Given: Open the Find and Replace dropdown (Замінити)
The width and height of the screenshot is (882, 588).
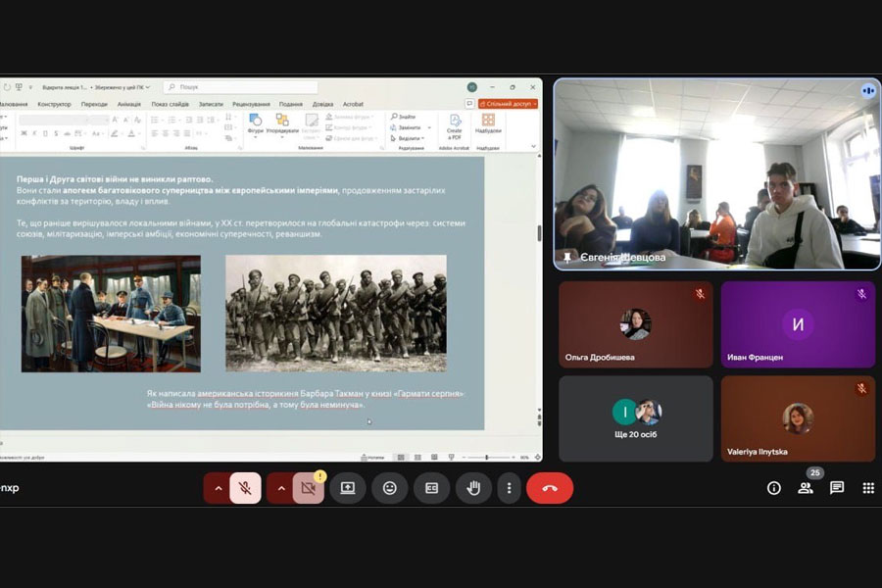Looking at the screenshot, I should tap(409, 127).
